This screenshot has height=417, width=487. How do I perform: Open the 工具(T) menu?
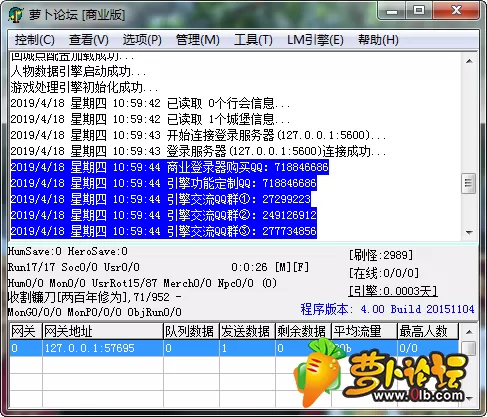point(253,40)
